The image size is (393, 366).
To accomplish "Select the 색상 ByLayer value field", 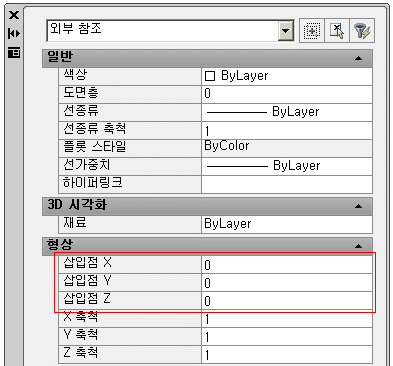I will coord(287,76).
